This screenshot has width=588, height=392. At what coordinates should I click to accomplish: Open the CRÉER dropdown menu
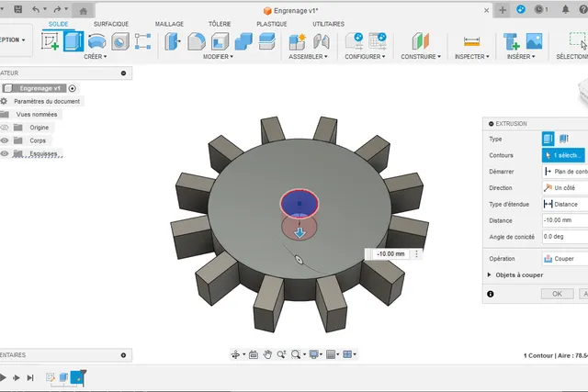point(96,57)
